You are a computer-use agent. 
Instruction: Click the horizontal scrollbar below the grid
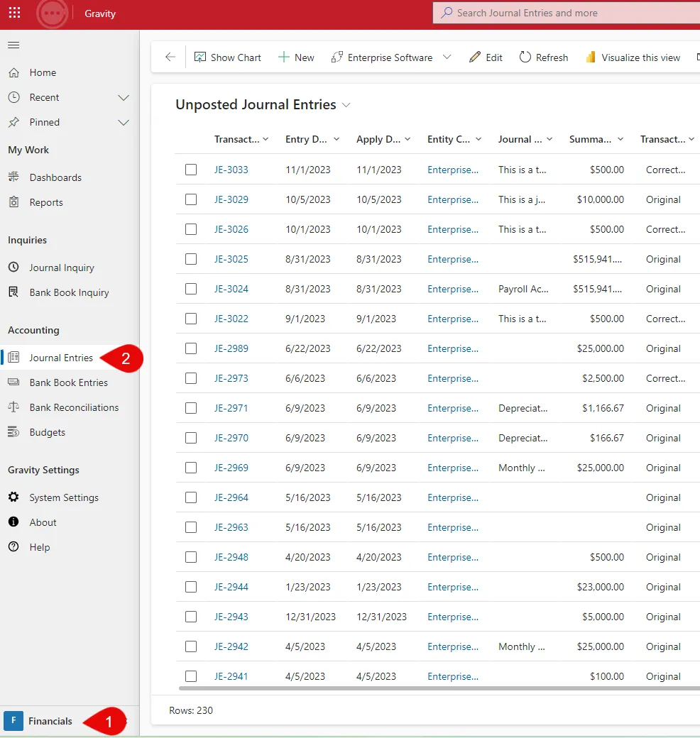[x=439, y=688]
